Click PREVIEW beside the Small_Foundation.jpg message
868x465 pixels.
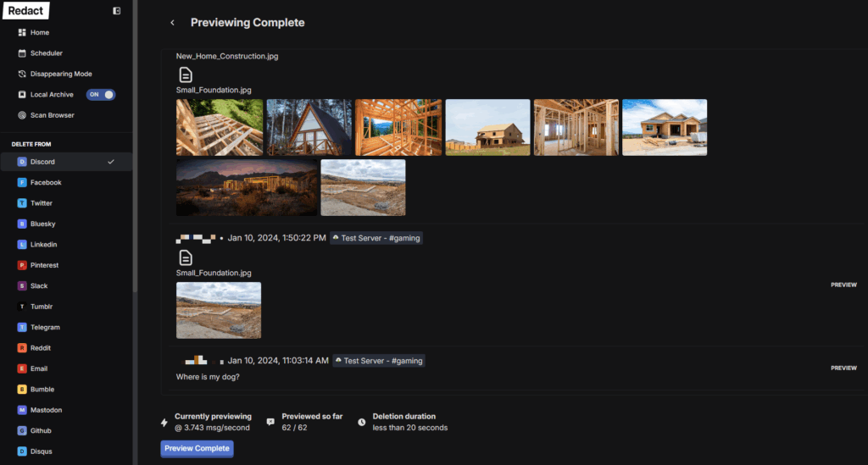(843, 285)
